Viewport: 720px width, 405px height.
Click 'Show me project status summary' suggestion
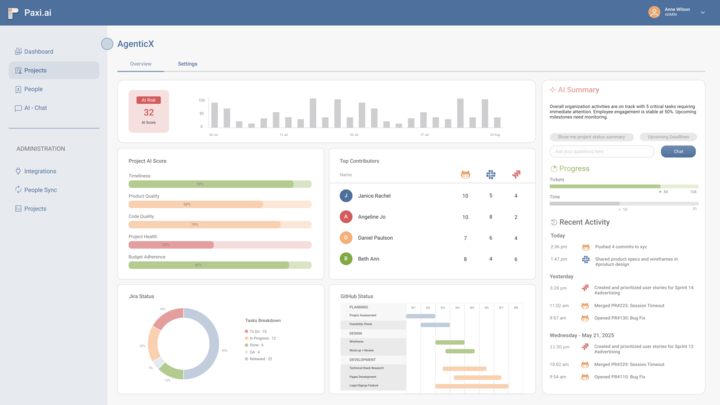591,136
